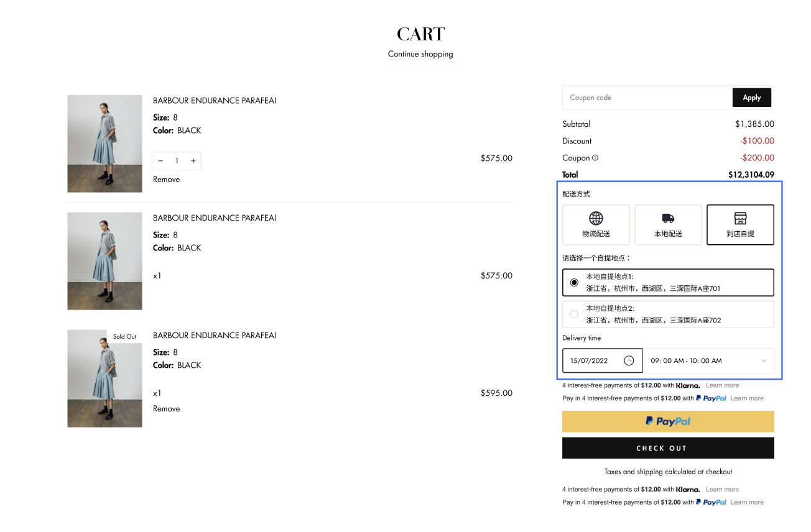Click PayPal Learn more above PayPal button

(747, 398)
